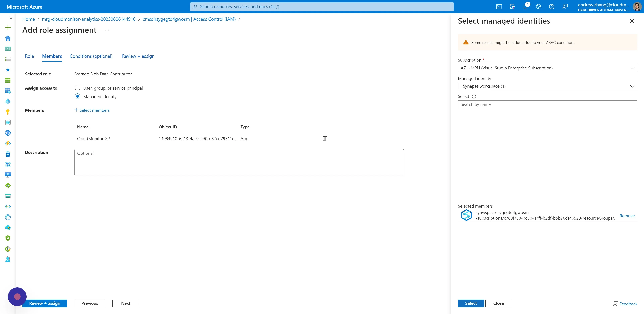Focus the top resource search bar

click(322, 7)
